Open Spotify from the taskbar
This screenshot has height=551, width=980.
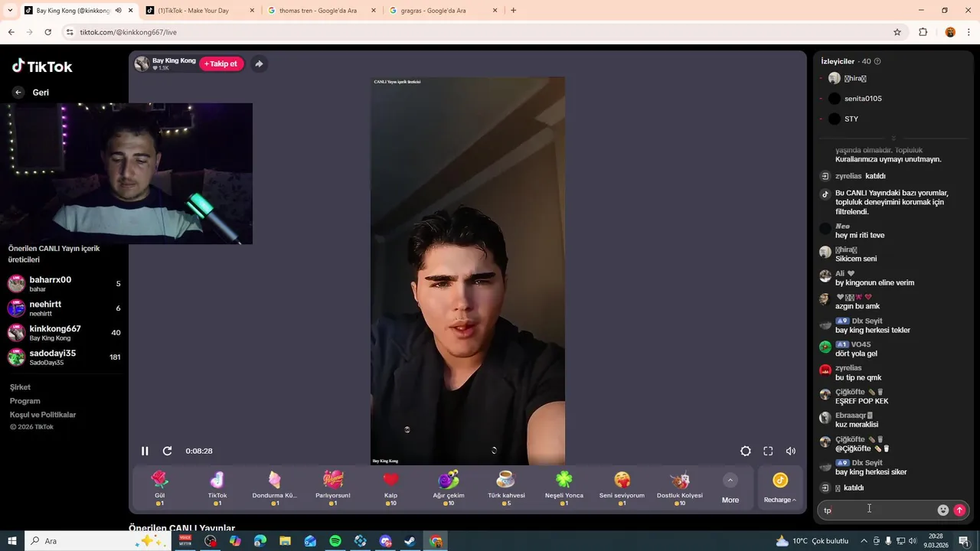tap(335, 541)
